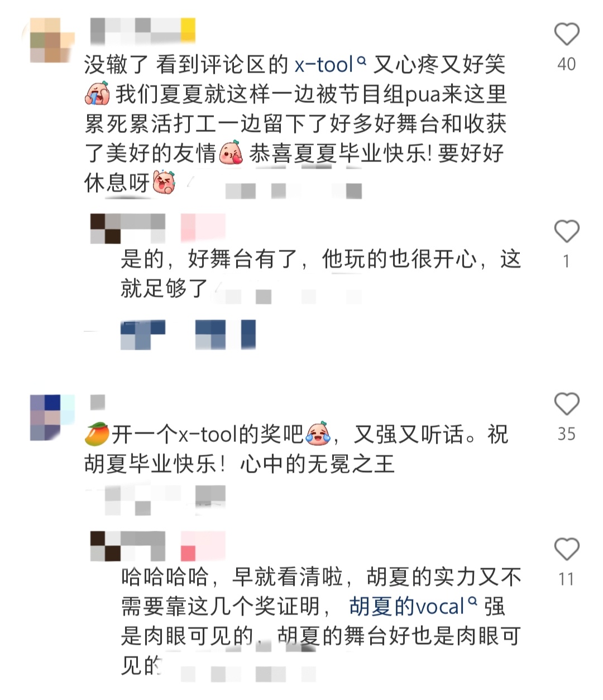The width and height of the screenshot is (603, 700).
Task: Tap the comment text 开一个x-tool的奖吧
Action: click(x=207, y=434)
